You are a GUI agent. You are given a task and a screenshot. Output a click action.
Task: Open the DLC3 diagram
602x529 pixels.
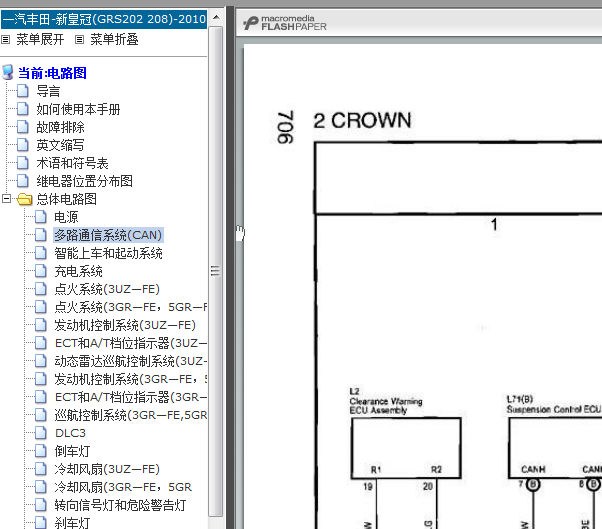(70, 433)
